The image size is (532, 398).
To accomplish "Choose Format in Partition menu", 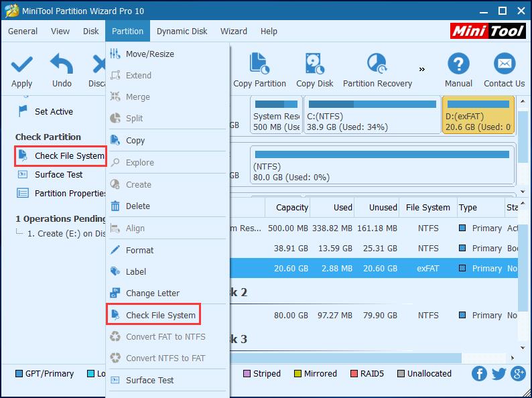I will 139,251.
